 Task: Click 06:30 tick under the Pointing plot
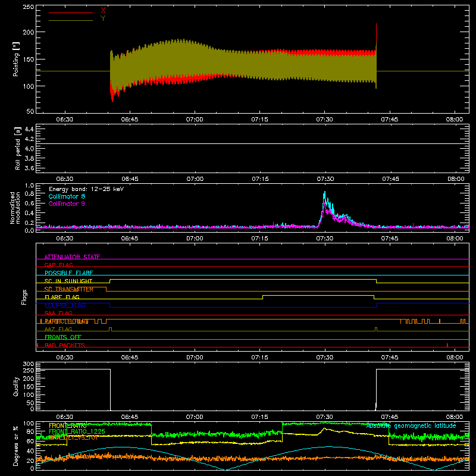(65, 120)
